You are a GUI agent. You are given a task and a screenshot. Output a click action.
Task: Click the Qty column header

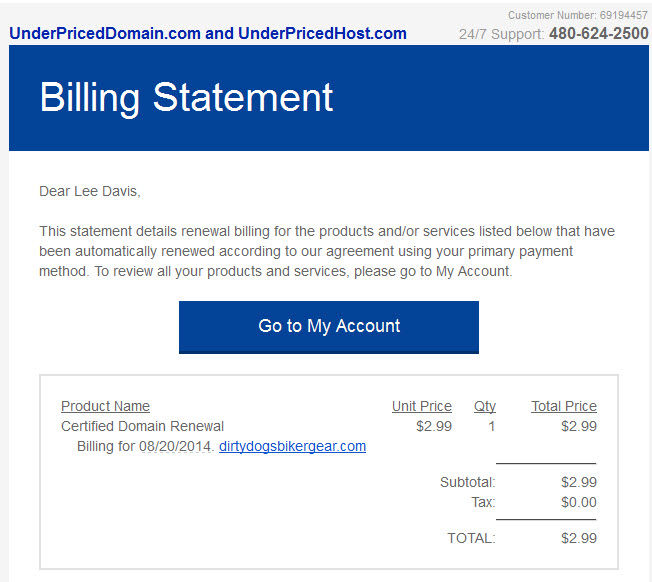[485, 406]
